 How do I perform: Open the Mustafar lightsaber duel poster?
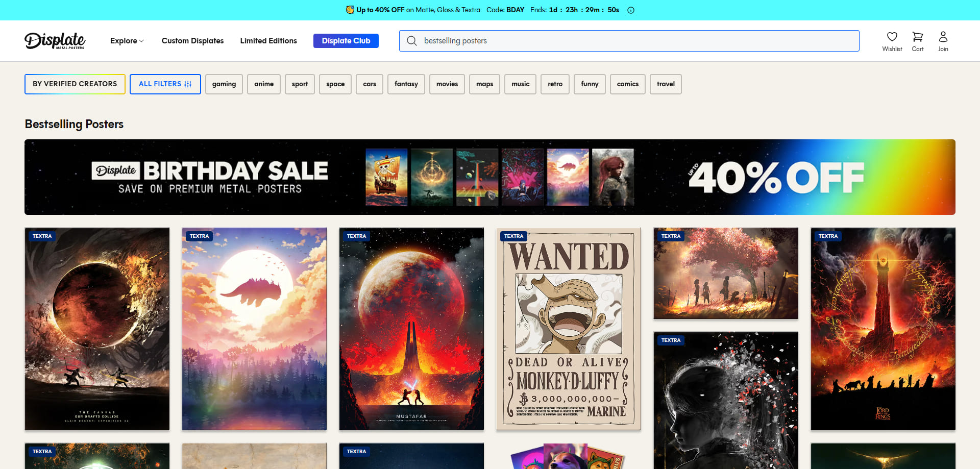[x=411, y=329]
